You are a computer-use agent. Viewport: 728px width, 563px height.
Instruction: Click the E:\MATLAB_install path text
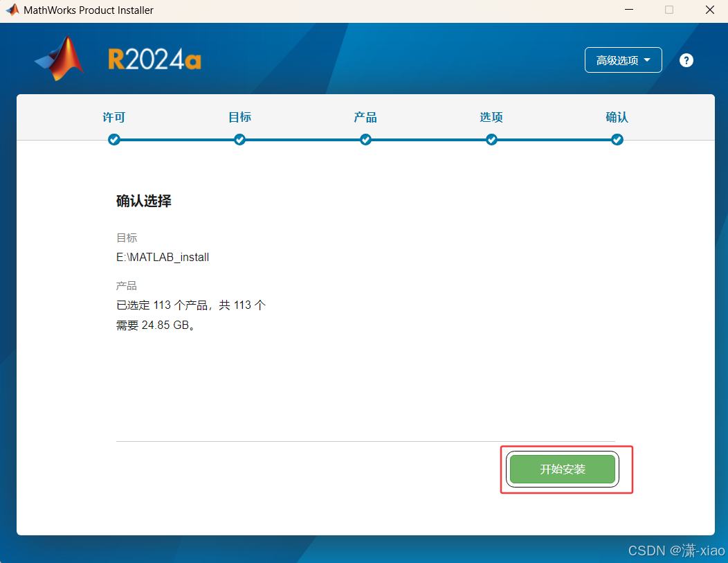pyautogui.click(x=163, y=257)
